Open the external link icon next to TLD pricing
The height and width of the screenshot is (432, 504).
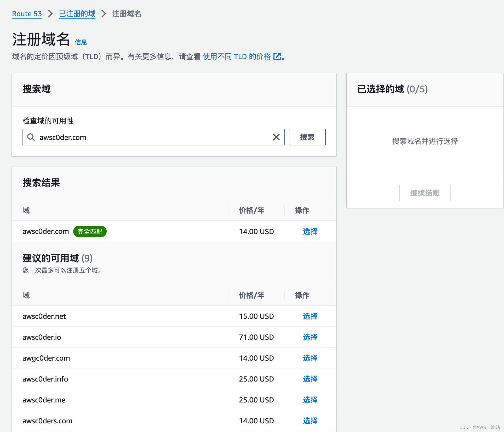277,56
